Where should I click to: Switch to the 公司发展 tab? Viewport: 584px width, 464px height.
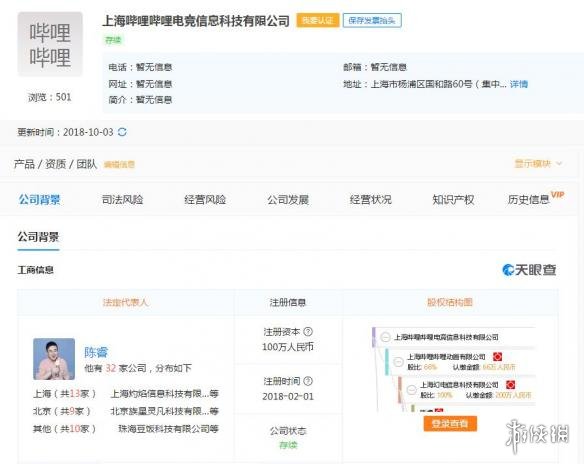288,200
